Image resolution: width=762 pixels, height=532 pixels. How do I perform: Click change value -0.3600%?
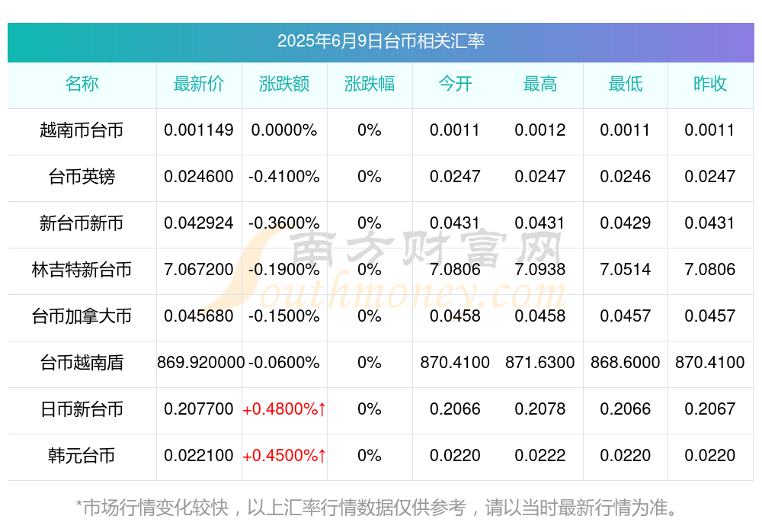[x=284, y=223]
